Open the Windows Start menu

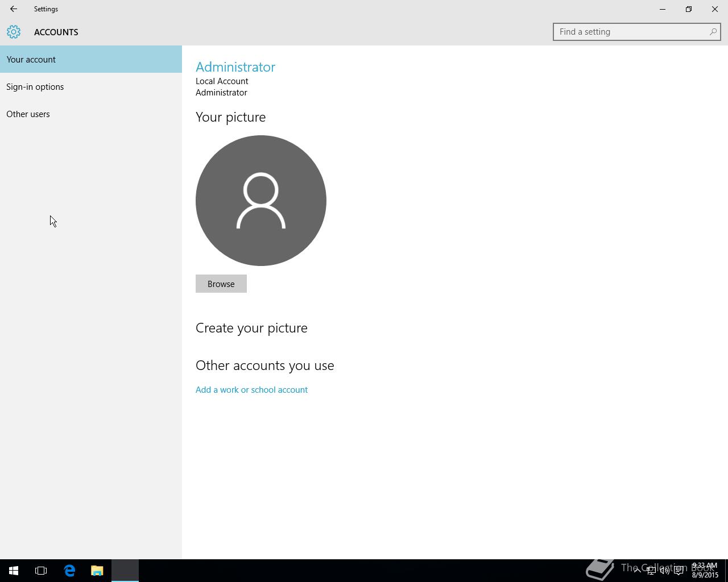tap(14, 571)
